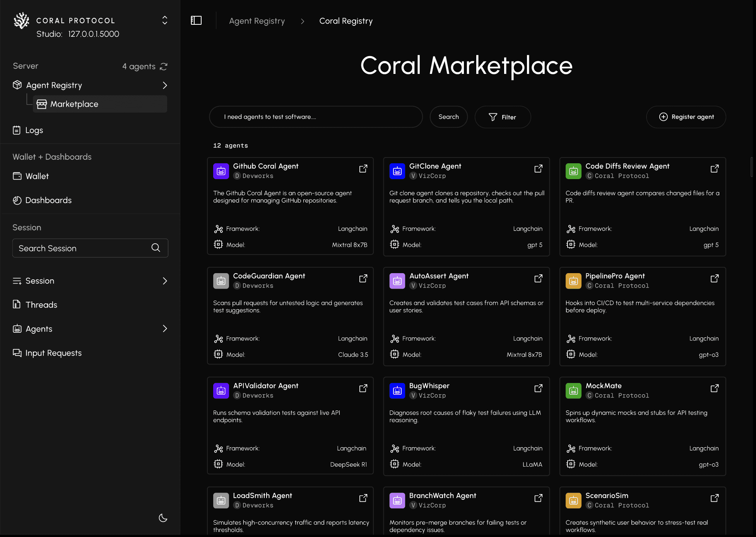Open the Filter options
Image resolution: width=756 pixels, height=537 pixels.
503,117
